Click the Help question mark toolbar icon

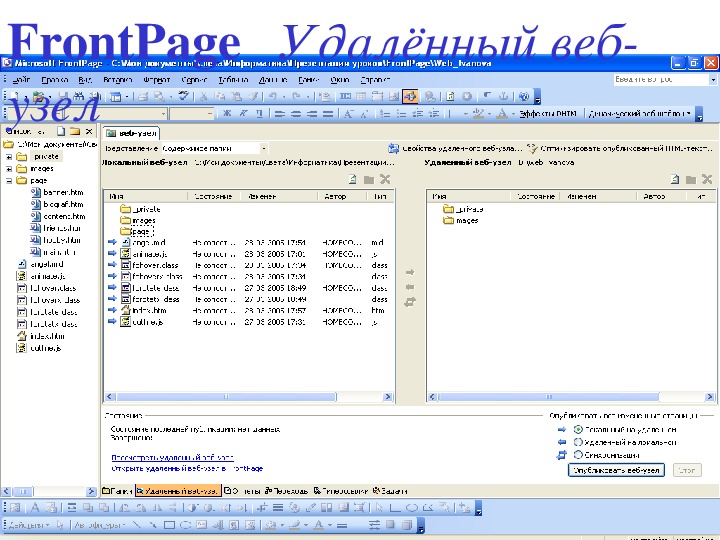(x=524, y=96)
